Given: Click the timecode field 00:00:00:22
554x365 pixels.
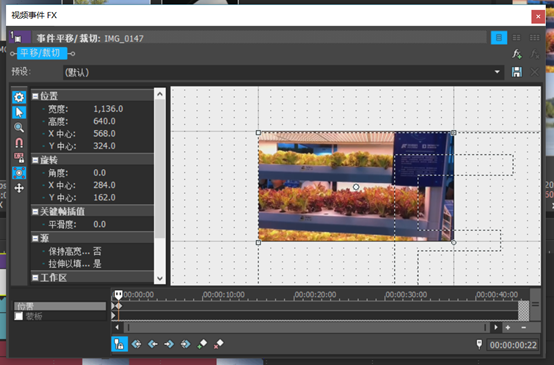Looking at the screenshot, I should [513, 345].
